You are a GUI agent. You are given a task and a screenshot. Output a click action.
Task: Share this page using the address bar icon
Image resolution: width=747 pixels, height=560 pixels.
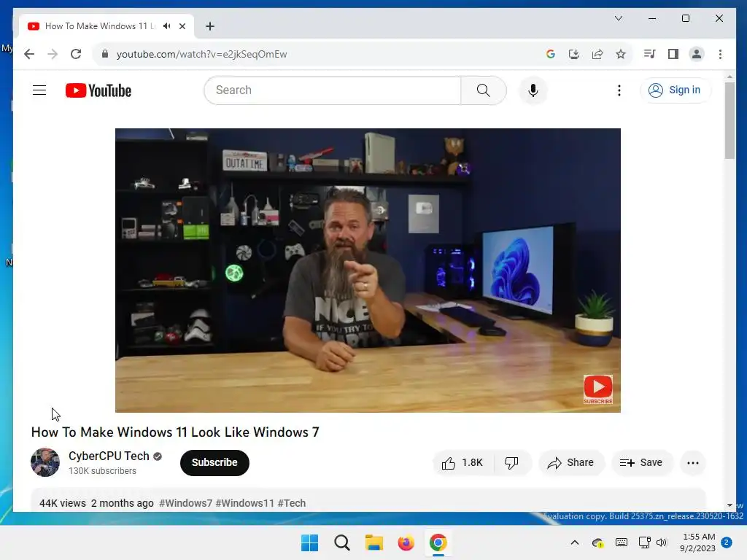pos(597,54)
